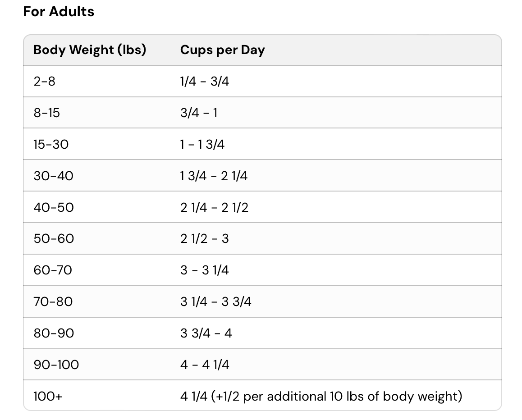
Task: Select the 2-8 body weight cell
Action: tap(44, 82)
